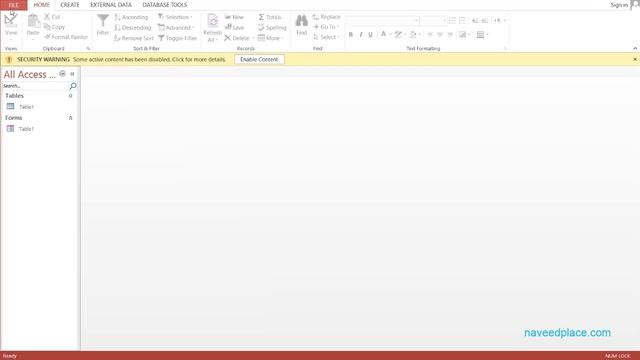Toggle Bold text formatting
640x360 pixels.
351,35
